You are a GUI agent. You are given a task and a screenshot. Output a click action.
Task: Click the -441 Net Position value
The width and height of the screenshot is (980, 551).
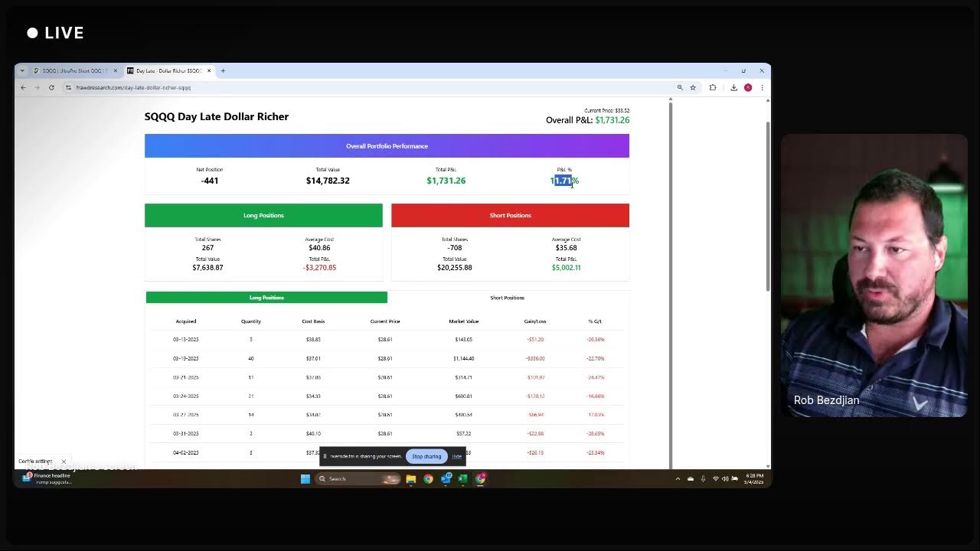pos(210,181)
